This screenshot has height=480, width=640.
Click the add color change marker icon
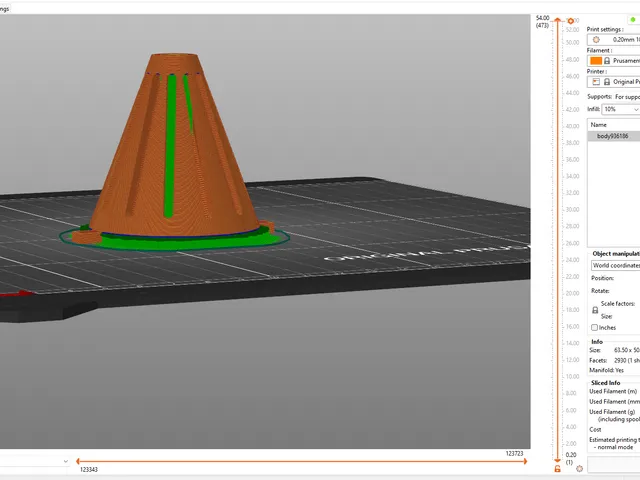(x=571, y=21)
